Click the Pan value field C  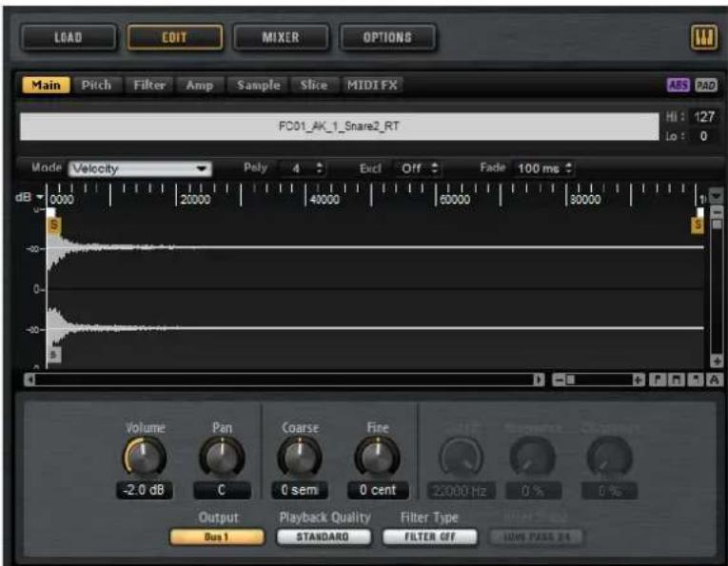(x=222, y=490)
